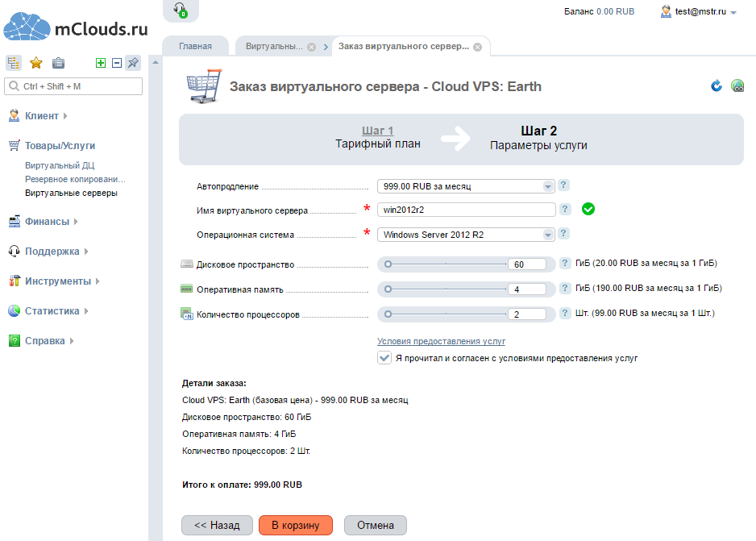Click the Дисковое пространство slider handle
Image resolution: width=756 pixels, height=541 pixels.
388,264
